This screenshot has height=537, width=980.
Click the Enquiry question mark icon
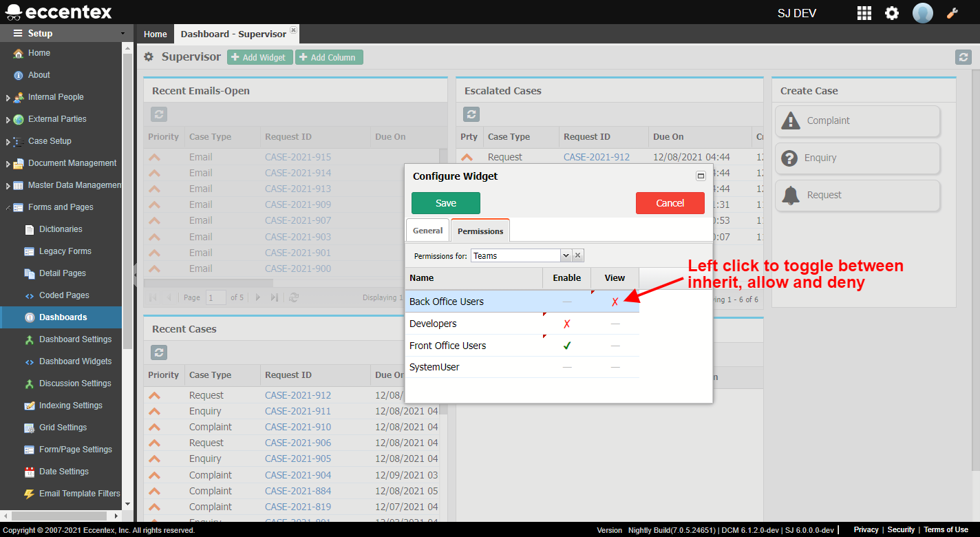click(x=791, y=158)
